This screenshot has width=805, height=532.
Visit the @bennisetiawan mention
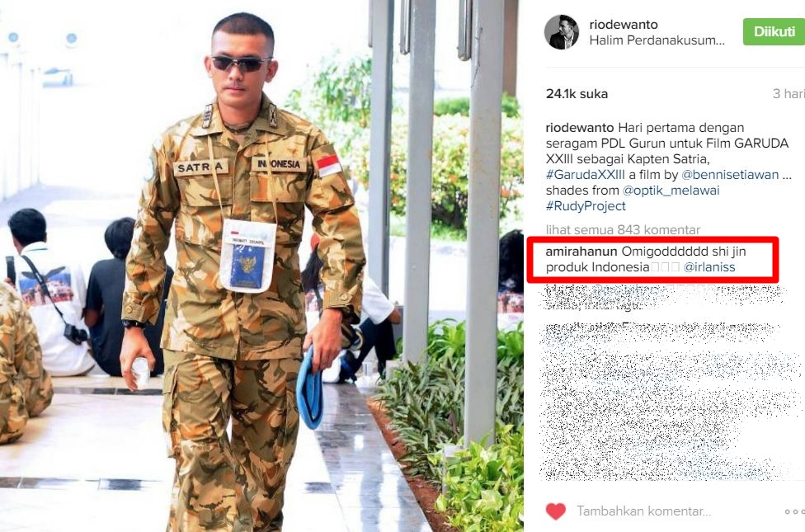click(x=729, y=175)
